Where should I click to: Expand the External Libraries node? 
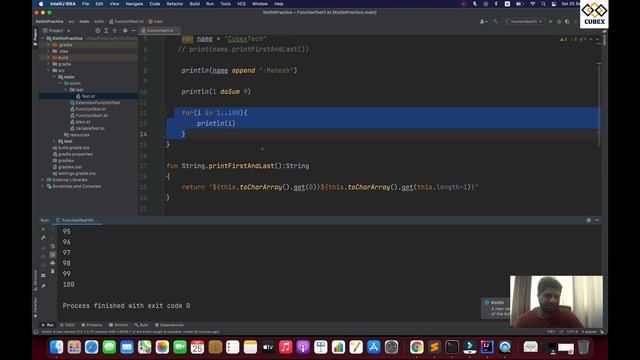pos(43,180)
